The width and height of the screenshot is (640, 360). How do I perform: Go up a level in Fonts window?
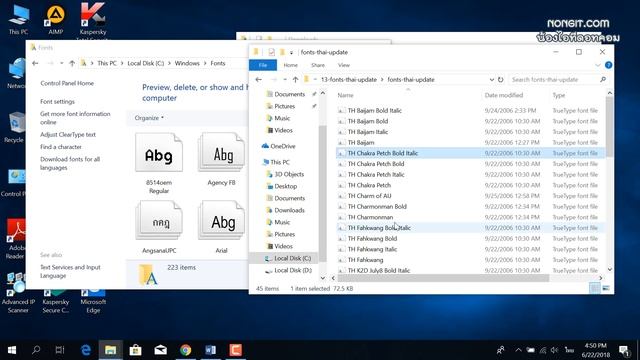pos(72,63)
